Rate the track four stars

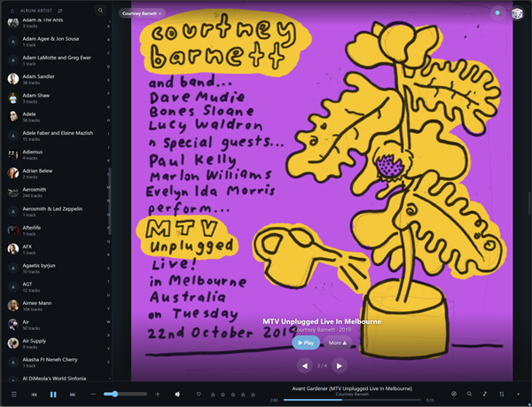(x=243, y=395)
